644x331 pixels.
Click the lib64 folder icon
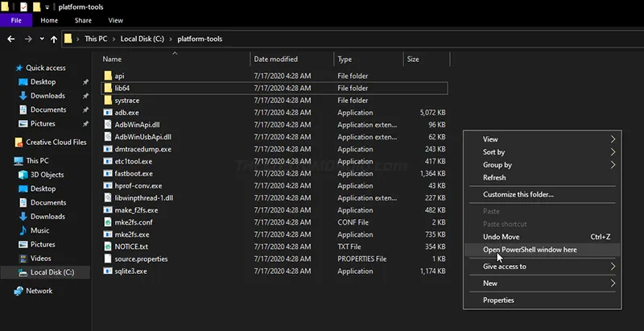pyautogui.click(x=108, y=89)
